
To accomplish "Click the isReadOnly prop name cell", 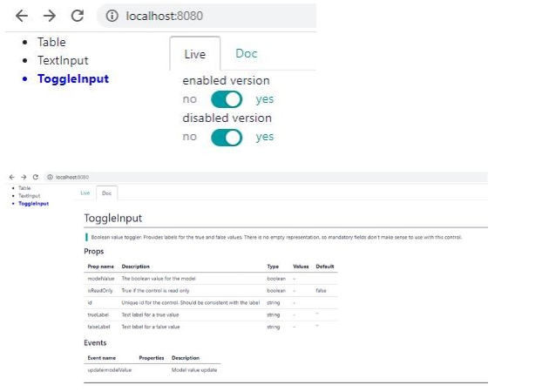I will [x=100, y=291].
